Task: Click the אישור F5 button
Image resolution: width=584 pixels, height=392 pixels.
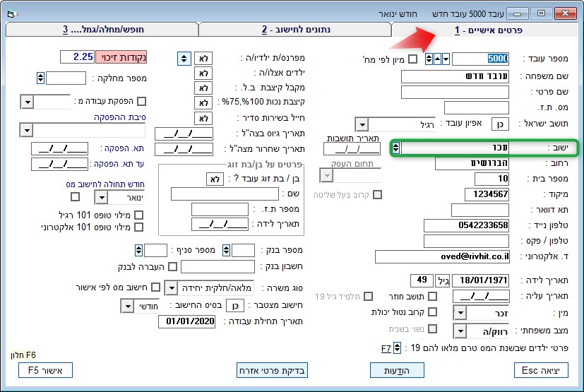Action: coord(45,370)
